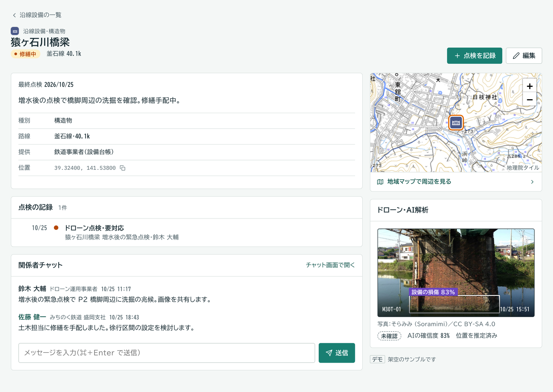Image resolution: width=553 pixels, height=392 pixels.
Task: Click the page title 猿ヶ石川橋梁
Action: 40,42
